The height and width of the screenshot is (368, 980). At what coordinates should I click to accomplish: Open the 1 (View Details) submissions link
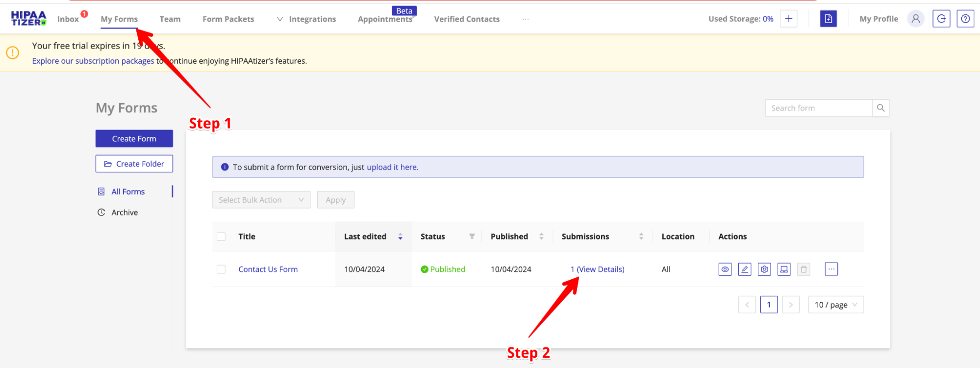click(597, 269)
